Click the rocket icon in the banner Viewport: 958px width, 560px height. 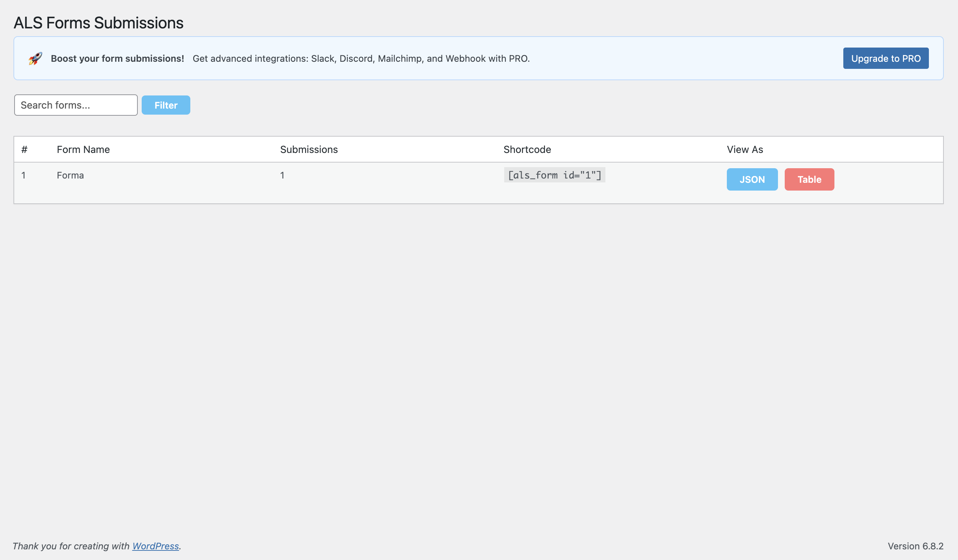click(36, 58)
